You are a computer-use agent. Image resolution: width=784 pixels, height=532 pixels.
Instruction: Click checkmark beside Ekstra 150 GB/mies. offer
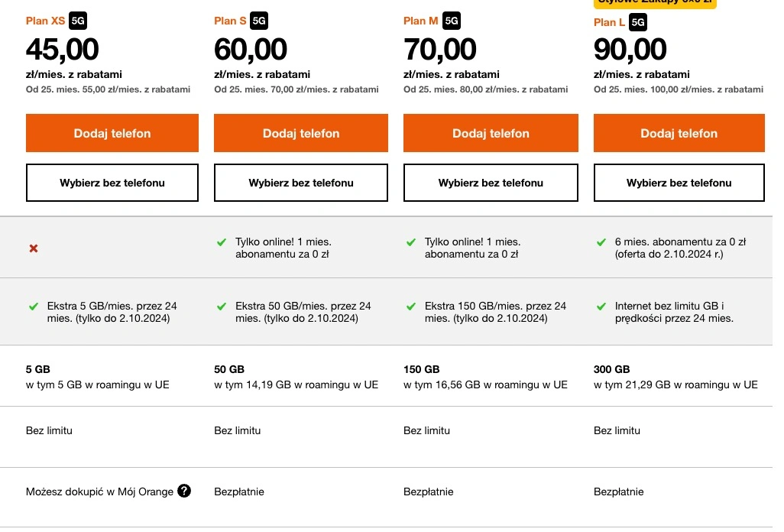[x=411, y=306]
